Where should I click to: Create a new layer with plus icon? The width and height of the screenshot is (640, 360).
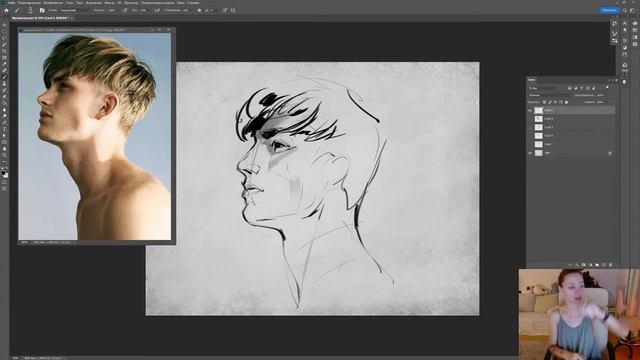[x=604, y=265]
